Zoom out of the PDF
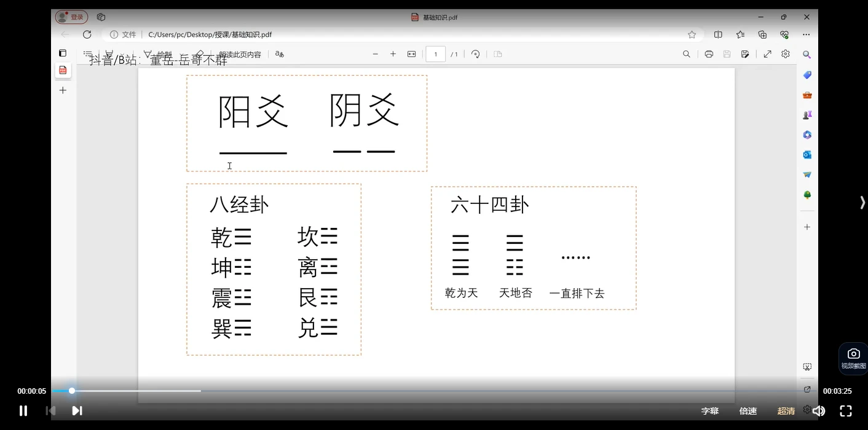This screenshot has width=868, height=430. pos(376,54)
